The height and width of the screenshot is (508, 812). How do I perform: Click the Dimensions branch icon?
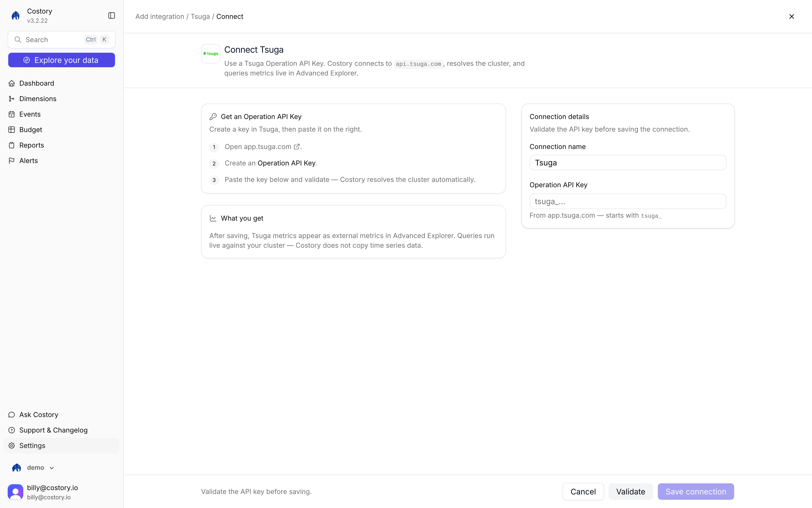point(12,99)
